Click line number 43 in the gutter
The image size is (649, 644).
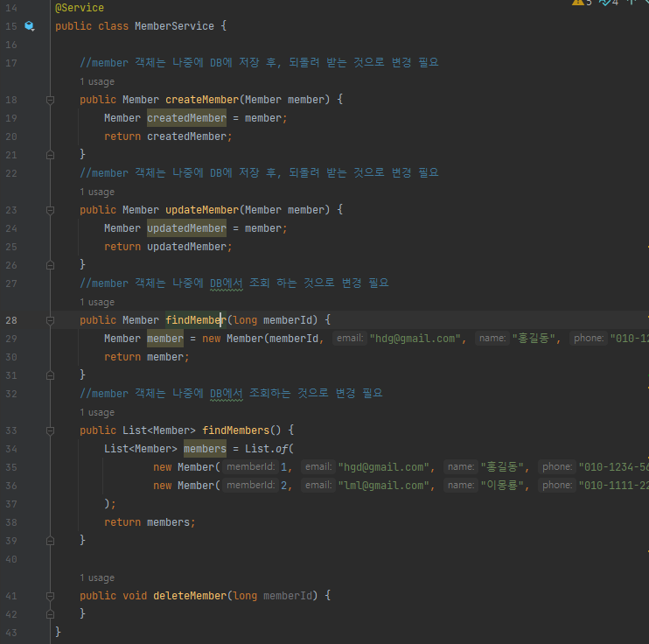coord(11,633)
